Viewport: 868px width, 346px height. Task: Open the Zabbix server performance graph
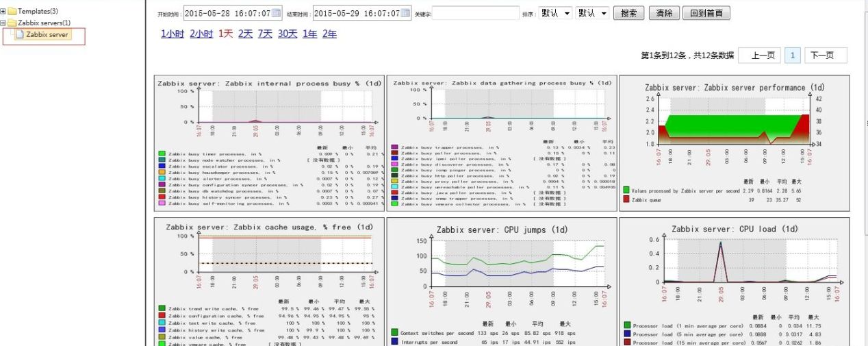[734, 143]
